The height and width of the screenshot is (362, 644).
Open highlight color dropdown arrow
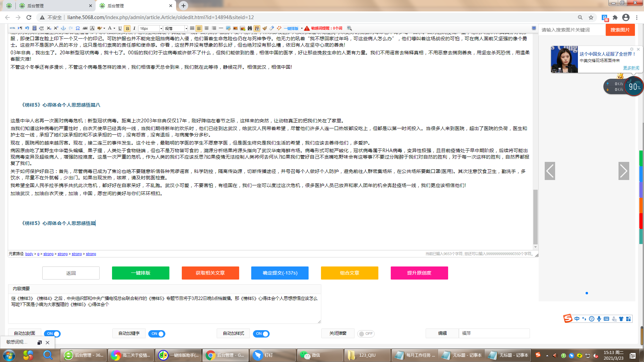pos(104,28)
